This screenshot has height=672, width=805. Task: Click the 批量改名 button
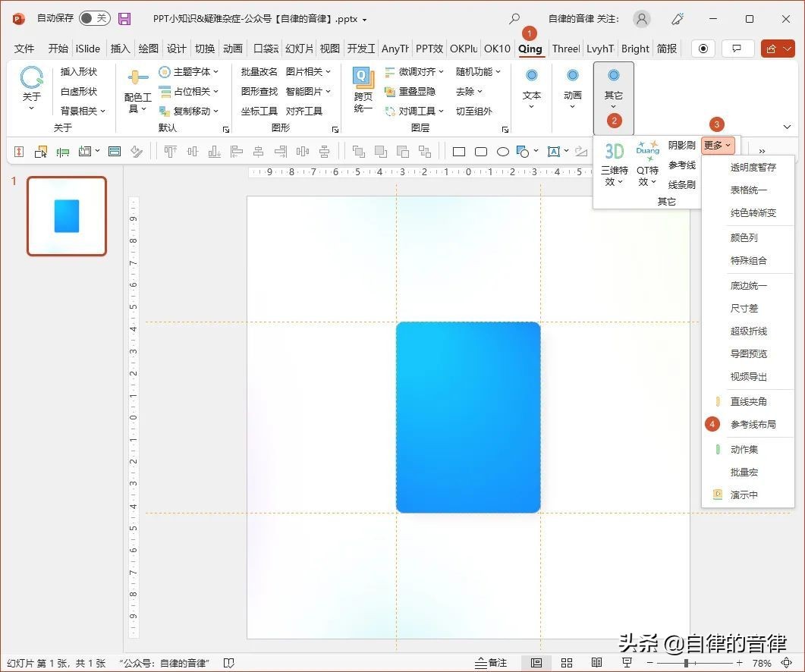pyautogui.click(x=259, y=72)
